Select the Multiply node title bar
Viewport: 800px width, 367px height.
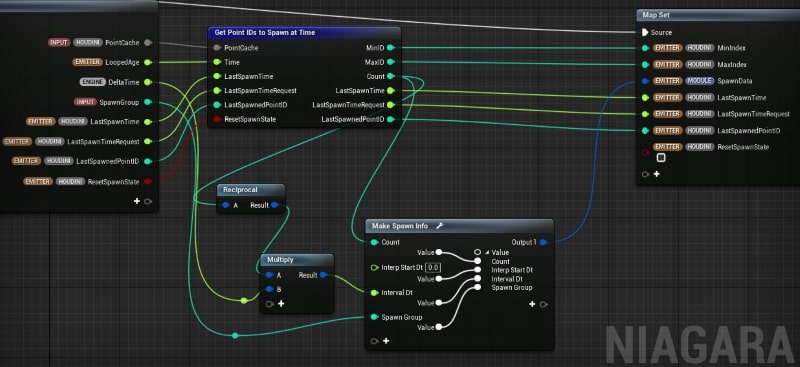click(x=297, y=259)
